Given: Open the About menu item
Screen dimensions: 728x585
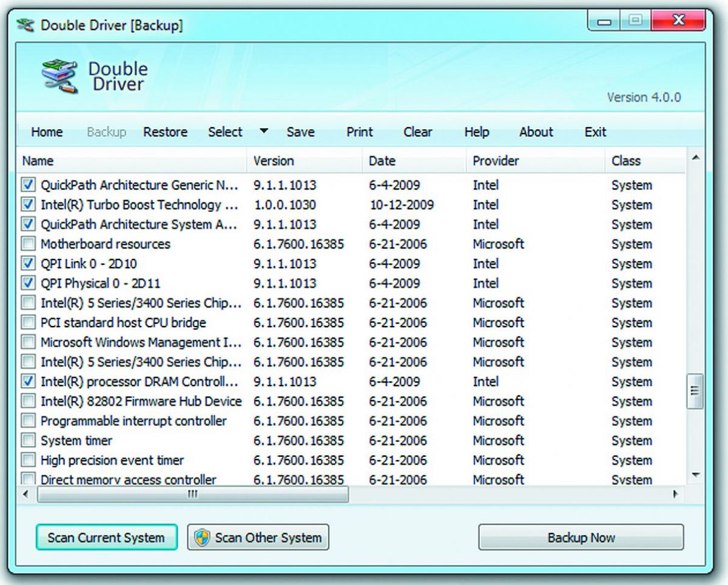Looking at the screenshot, I should tap(536, 132).
